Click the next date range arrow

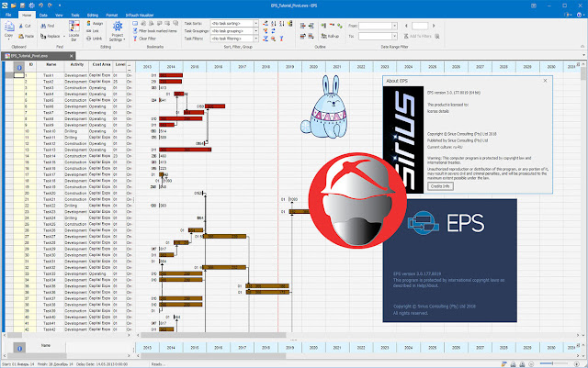click(434, 26)
